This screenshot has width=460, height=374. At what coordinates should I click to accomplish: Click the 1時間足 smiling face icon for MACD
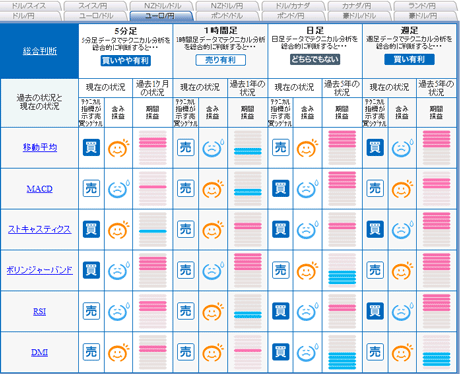point(213,189)
